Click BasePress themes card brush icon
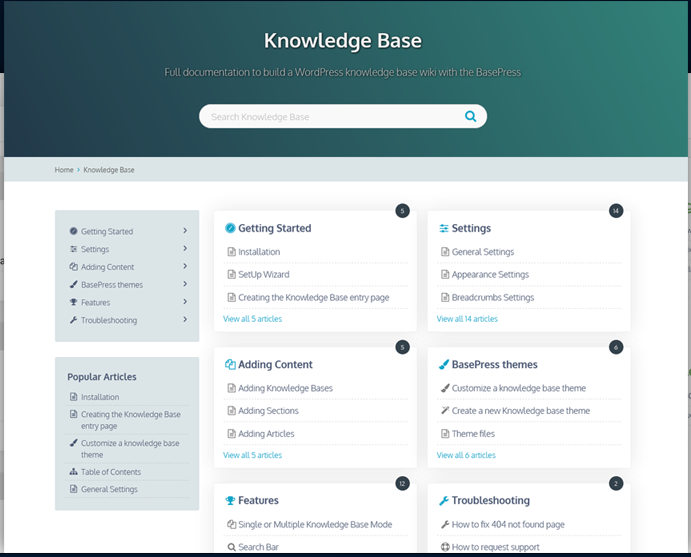 [444, 364]
